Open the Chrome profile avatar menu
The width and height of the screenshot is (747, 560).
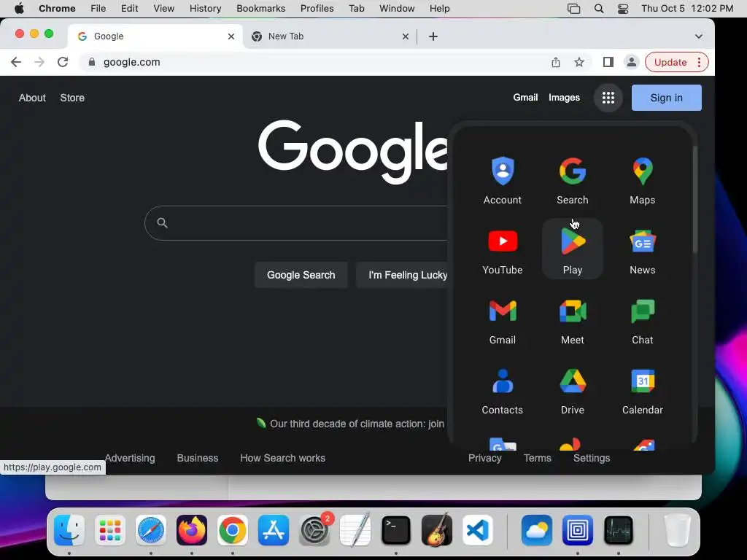[x=631, y=62]
